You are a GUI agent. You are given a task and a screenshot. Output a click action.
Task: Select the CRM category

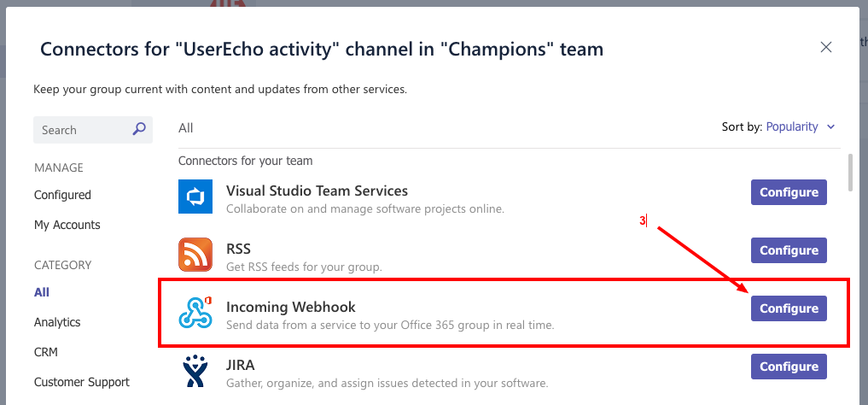tap(46, 352)
